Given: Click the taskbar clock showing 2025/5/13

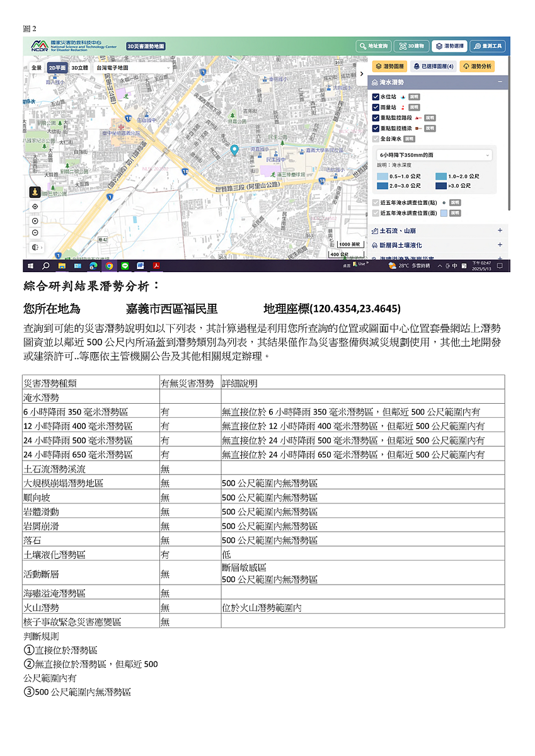Looking at the screenshot, I should pos(481,266).
